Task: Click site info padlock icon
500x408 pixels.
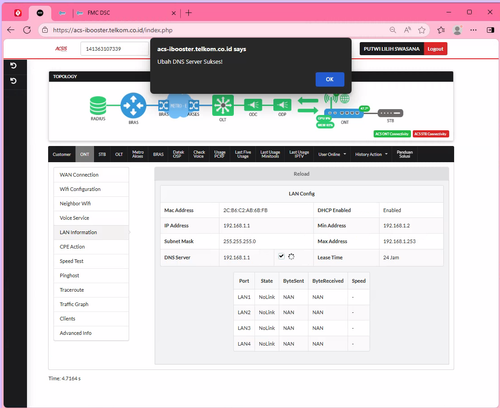Action: [45, 30]
